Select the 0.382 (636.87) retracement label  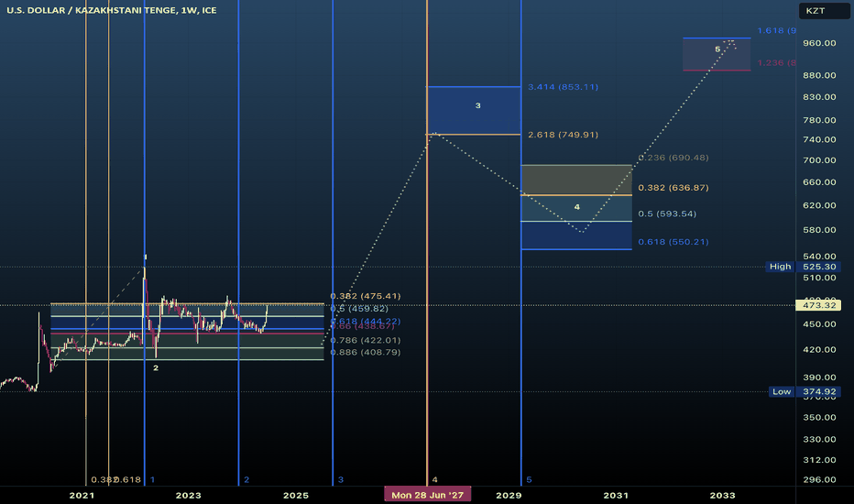[673, 188]
